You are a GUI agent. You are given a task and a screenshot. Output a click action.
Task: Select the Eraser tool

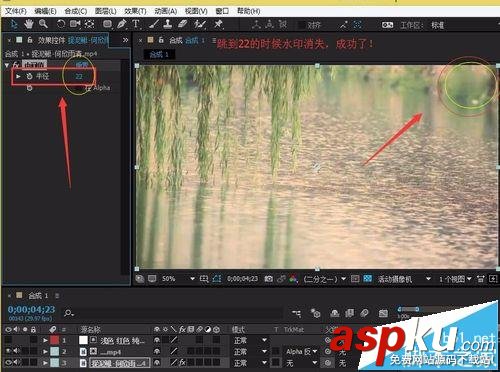tap(183, 24)
